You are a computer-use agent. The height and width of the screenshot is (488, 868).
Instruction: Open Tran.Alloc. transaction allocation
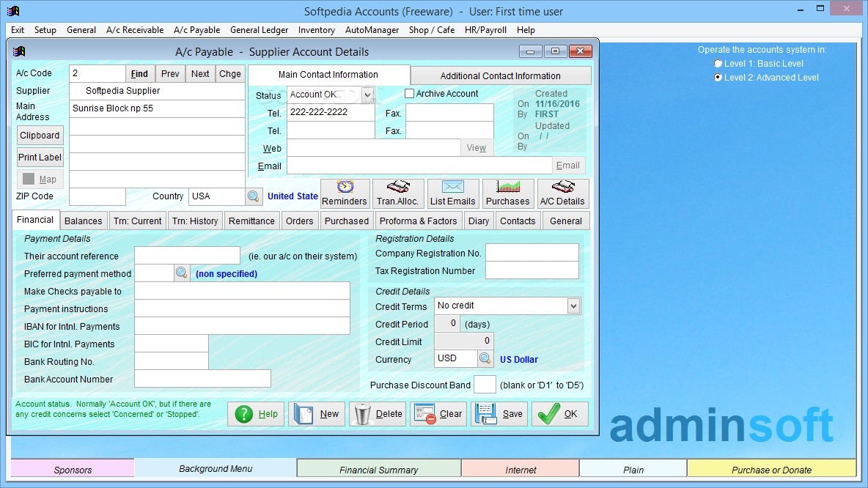pos(398,193)
